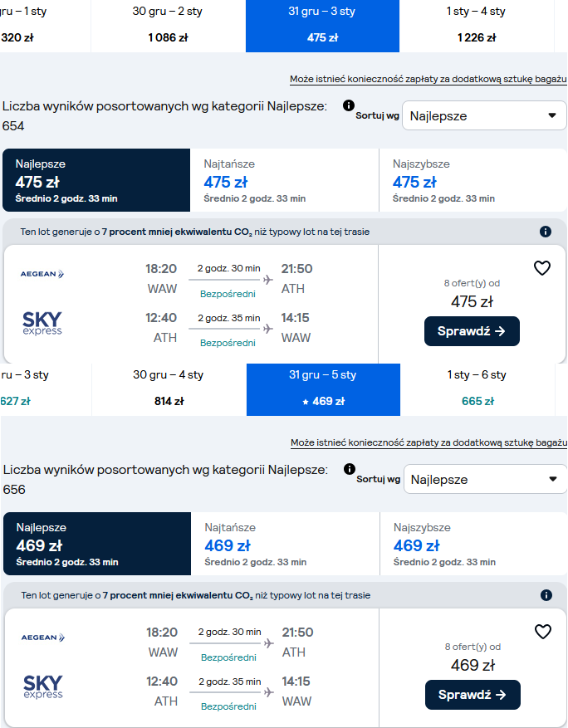Click Sprawdź for the 469 zł offer

(x=473, y=695)
